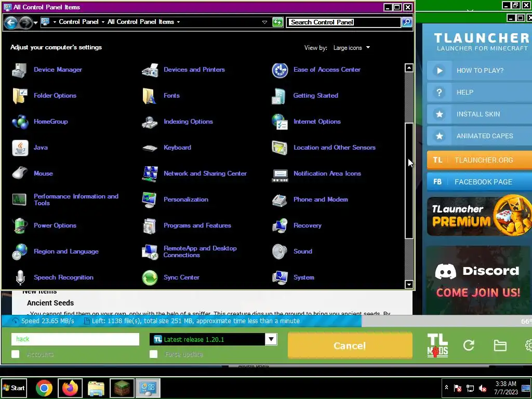Click the HELP button in TLauncher
Screen dimensions: 532x399
[479, 92]
